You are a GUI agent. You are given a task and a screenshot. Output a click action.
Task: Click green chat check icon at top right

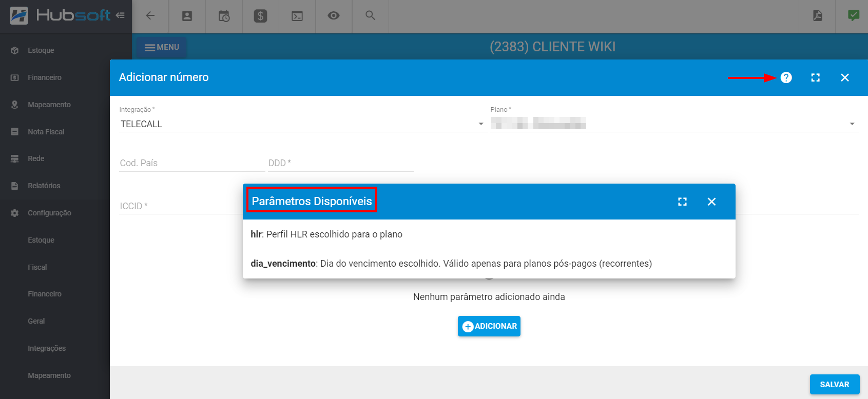click(x=854, y=16)
